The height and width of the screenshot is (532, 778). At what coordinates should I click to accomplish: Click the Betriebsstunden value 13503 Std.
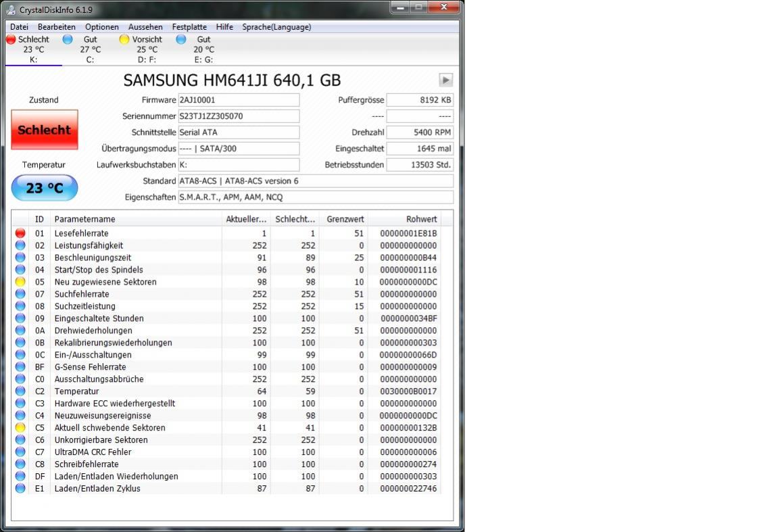(x=420, y=165)
